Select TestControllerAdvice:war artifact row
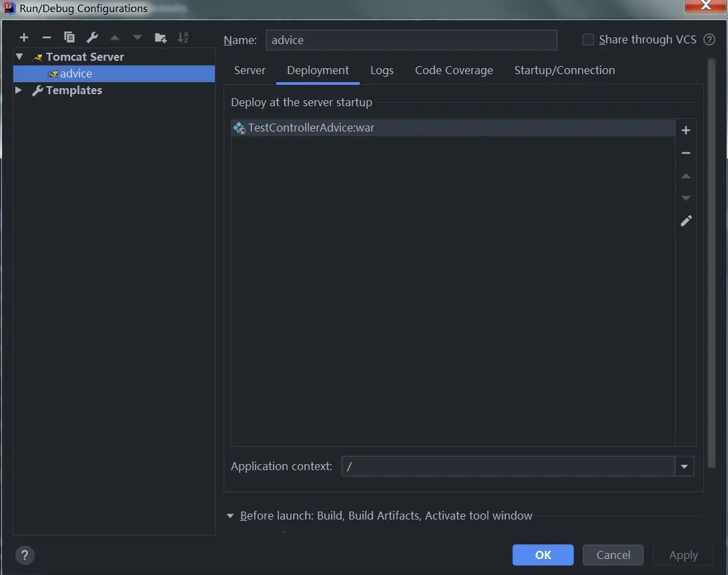728x575 pixels. [x=453, y=128]
